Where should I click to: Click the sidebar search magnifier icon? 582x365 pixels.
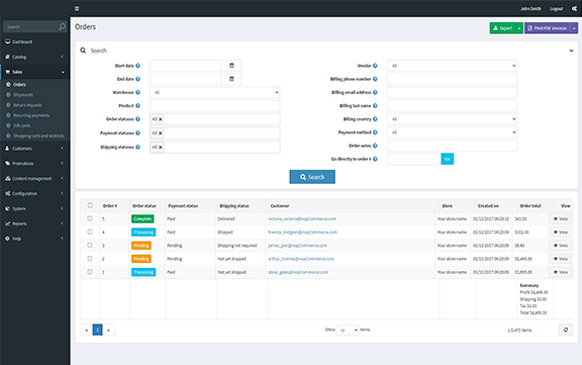click(x=62, y=26)
